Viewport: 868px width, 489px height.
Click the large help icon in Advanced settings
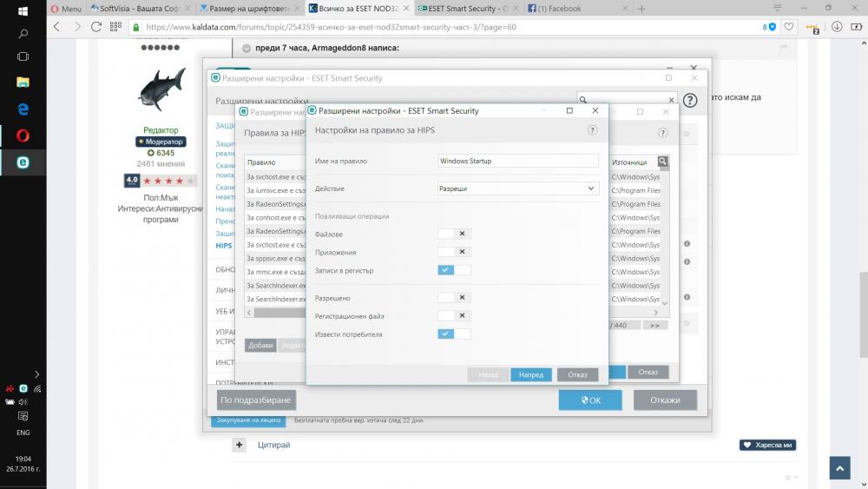click(x=690, y=100)
